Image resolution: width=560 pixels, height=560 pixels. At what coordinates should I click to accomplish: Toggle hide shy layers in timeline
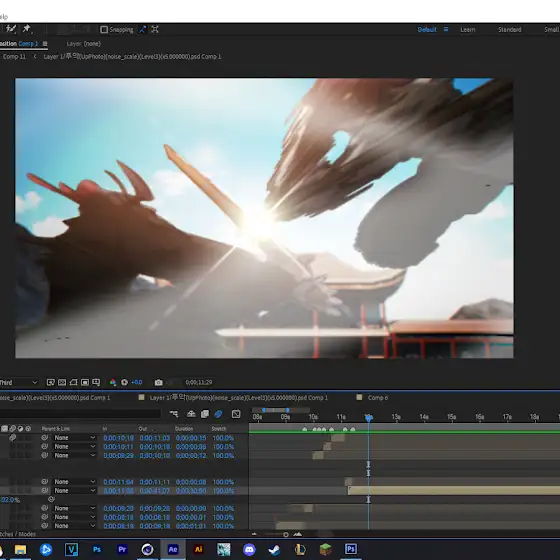[x=191, y=414]
